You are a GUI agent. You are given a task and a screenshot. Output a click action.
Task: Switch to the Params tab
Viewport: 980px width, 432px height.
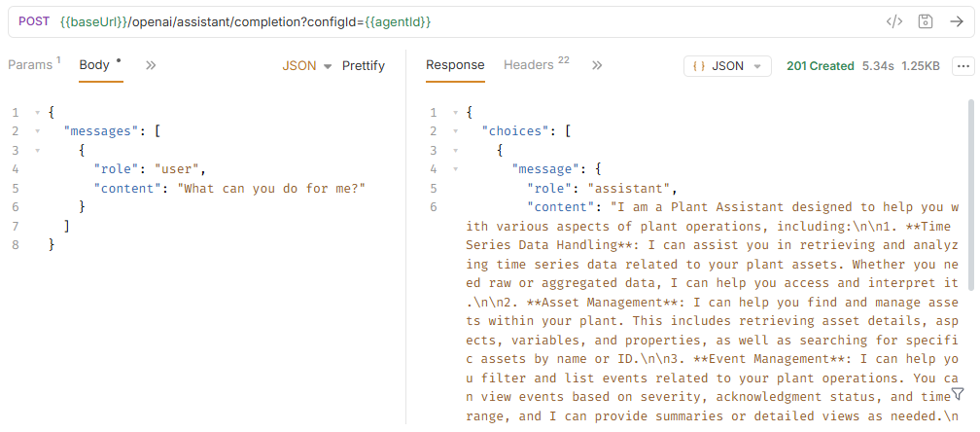(34, 65)
